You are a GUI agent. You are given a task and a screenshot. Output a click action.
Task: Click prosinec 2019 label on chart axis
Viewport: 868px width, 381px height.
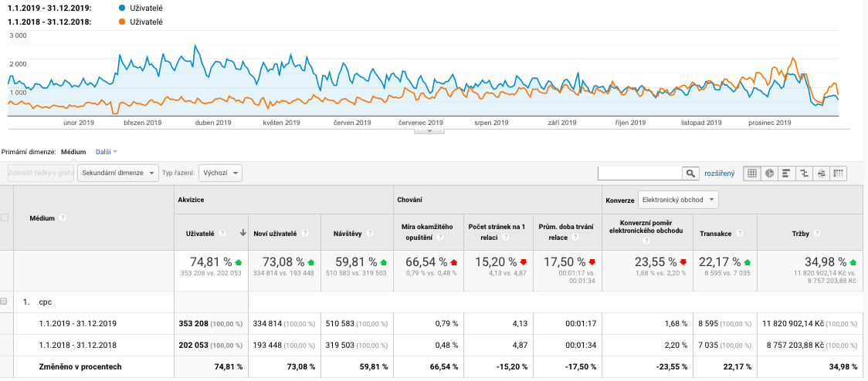point(769,123)
